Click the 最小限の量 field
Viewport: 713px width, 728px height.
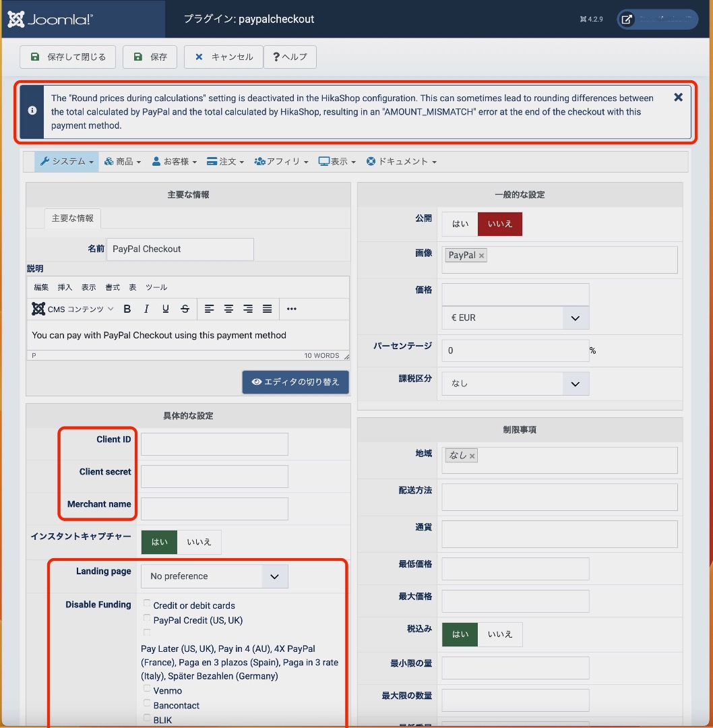click(x=516, y=667)
